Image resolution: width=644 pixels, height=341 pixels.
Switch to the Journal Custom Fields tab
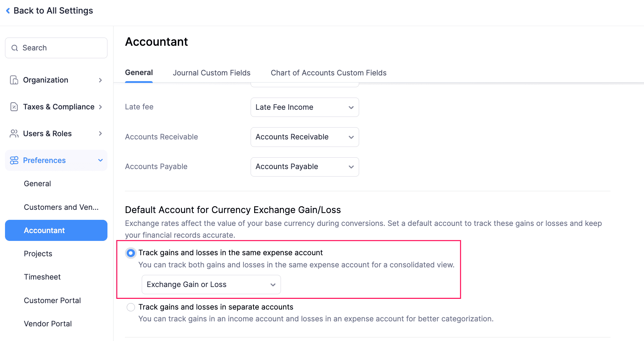click(x=211, y=73)
